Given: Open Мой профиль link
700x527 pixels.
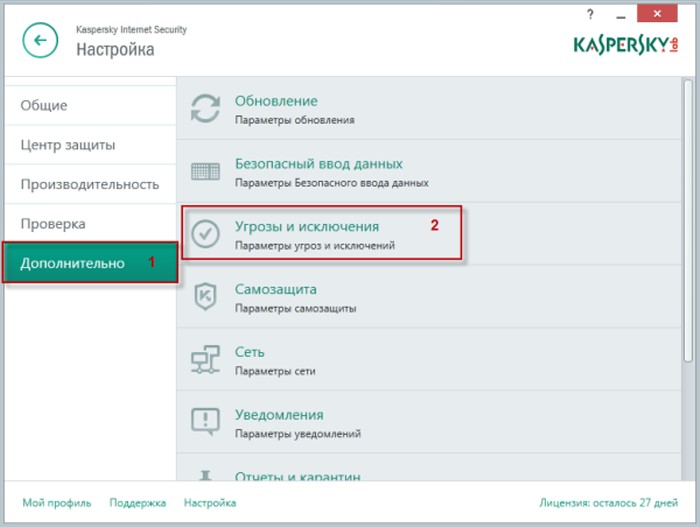Looking at the screenshot, I should click(x=57, y=503).
